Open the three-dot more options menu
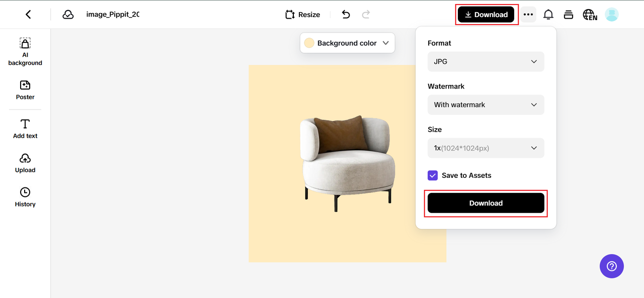 point(528,15)
